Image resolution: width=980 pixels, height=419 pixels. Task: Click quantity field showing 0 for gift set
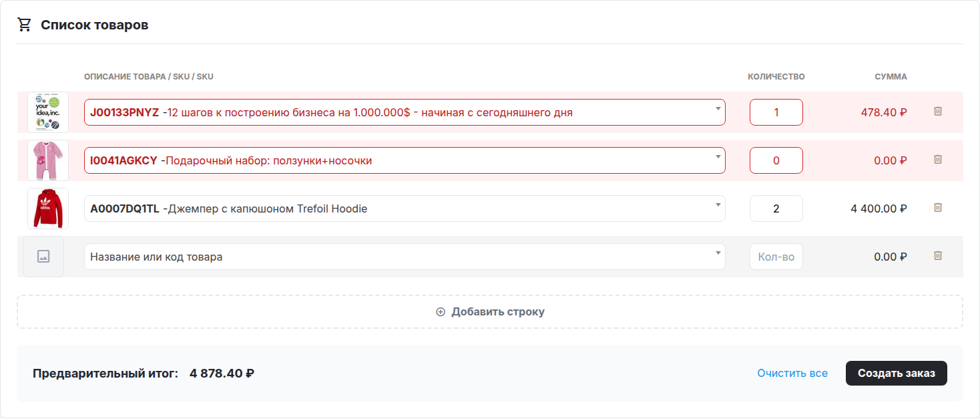(776, 160)
